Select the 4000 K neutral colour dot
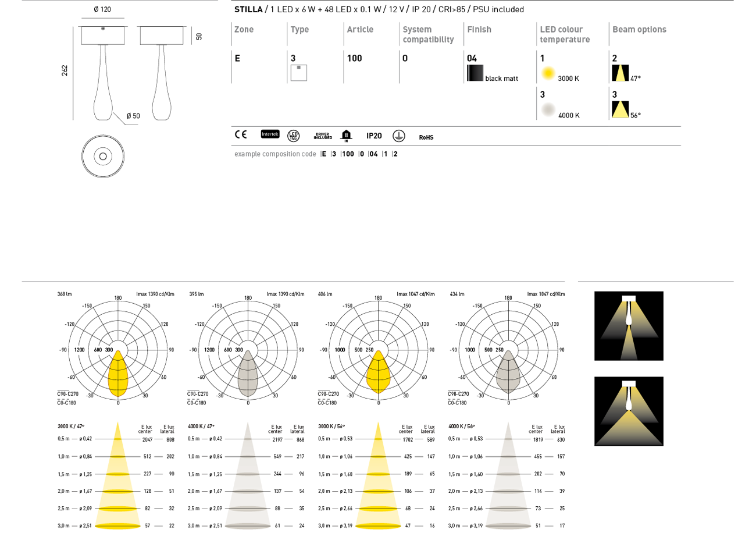Screen dimensions: 756x547 click(x=548, y=110)
